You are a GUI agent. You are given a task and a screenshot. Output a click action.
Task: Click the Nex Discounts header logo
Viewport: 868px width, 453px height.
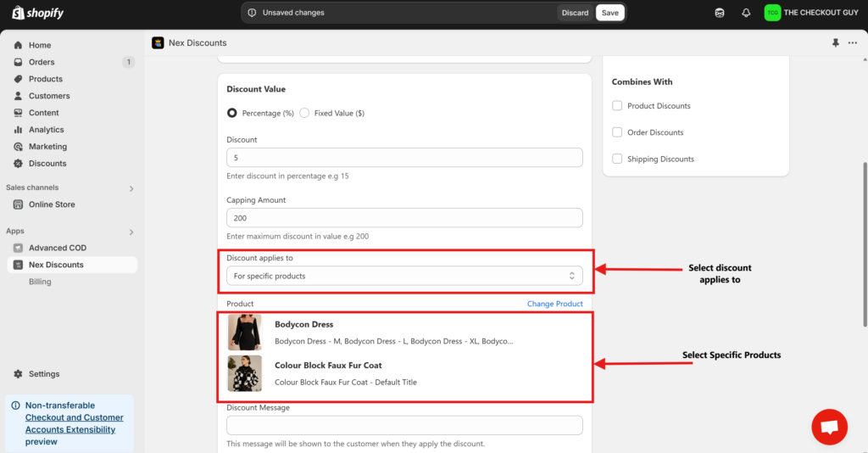tap(158, 43)
